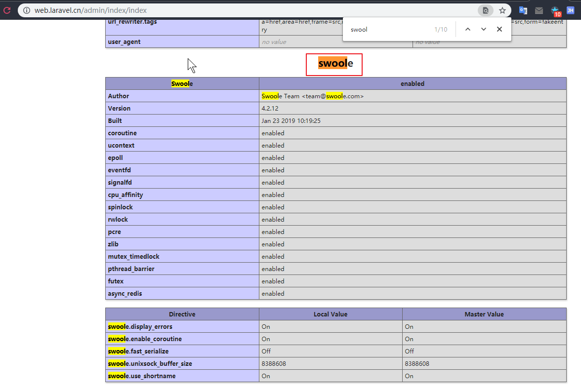Click the cpu_affinity row label
Viewport: 581px width, 392px height.
click(125, 195)
